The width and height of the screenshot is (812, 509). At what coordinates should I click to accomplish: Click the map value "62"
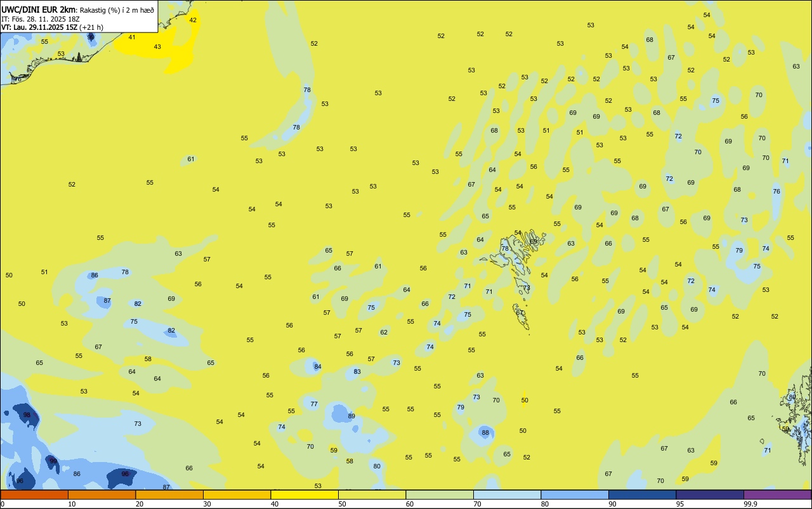(x=384, y=332)
